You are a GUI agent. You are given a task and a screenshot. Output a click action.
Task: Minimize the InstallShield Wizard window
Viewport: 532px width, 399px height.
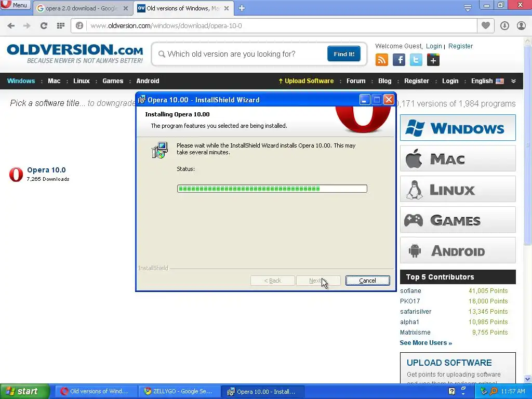[364, 100]
